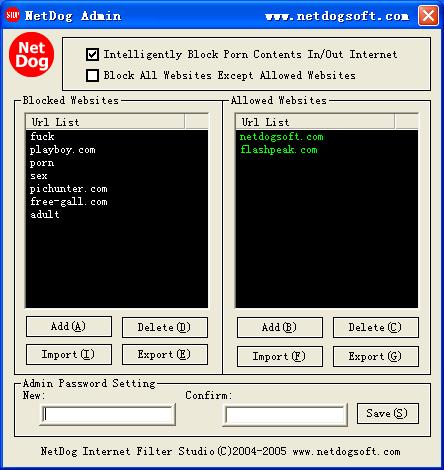444x470 pixels.
Task: Disable Intelligently Block Porn Contents checkbox
Action: 92,54
